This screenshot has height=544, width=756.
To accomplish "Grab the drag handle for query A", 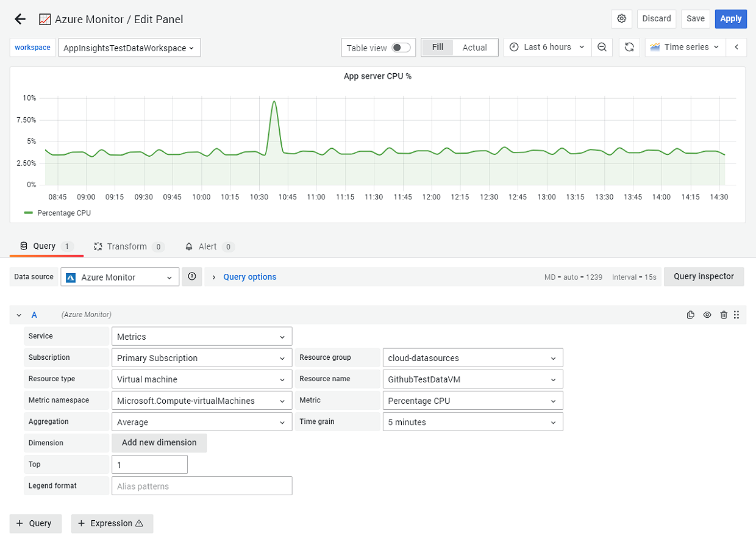I will 736,315.
